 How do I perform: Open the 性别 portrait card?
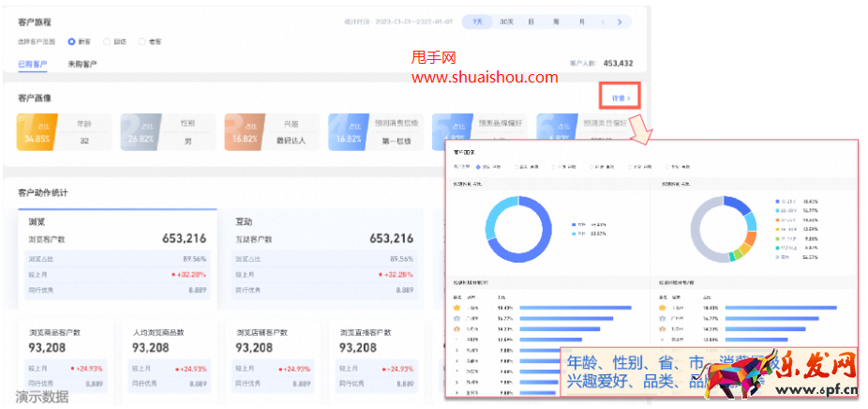[x=169, y=132]
